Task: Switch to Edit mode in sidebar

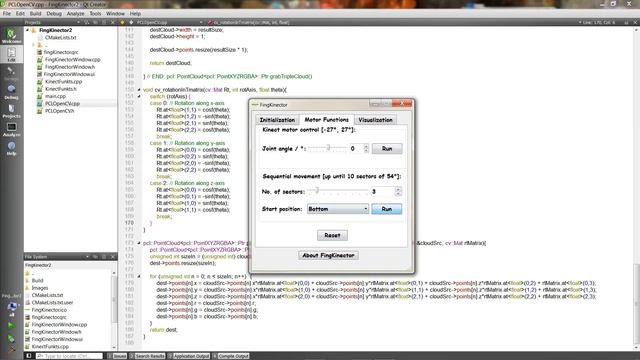Action: coord(11,54)
